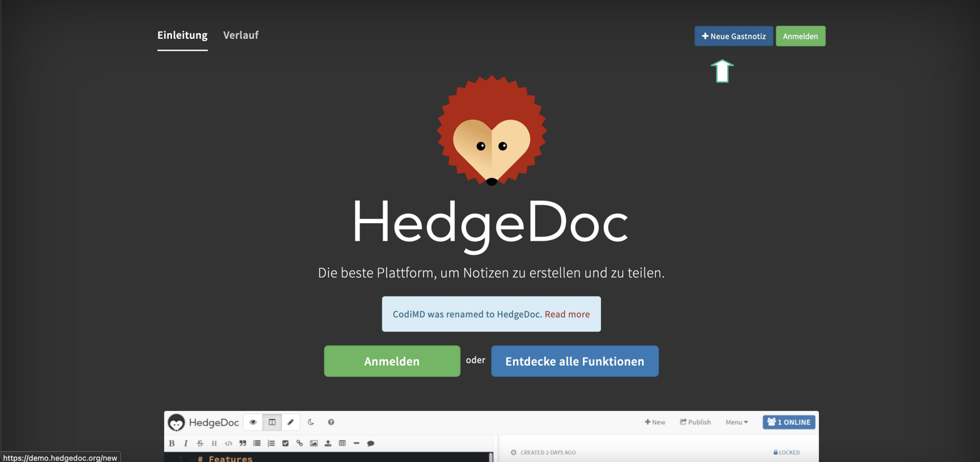Create a note with Neue Gastnotiz
The height and width of the screenshot is (462, 980).
click(733, 36)
